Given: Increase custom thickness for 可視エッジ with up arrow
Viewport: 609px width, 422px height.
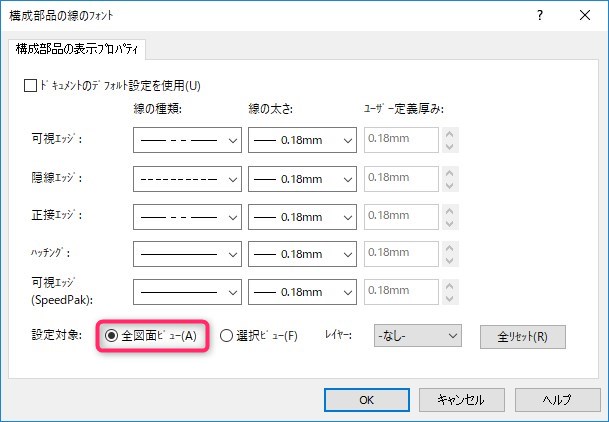Looking at the screenshot, I should click(x=450, y=134).
